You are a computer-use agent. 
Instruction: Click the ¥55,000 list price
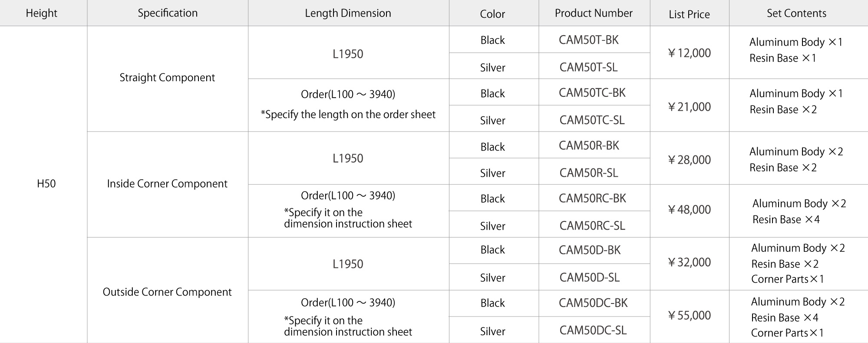point(689,315)
